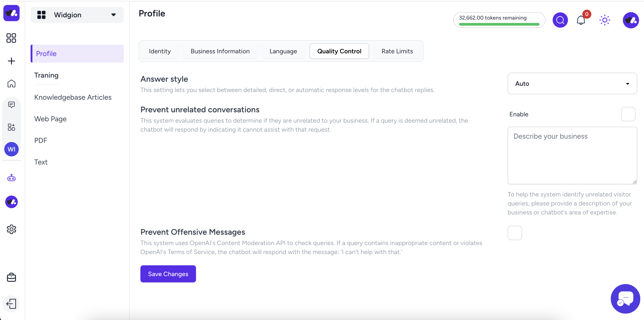Screen dimensions: 644x320
Task: Select the Quality Control tab
Action: click(339, 51)
